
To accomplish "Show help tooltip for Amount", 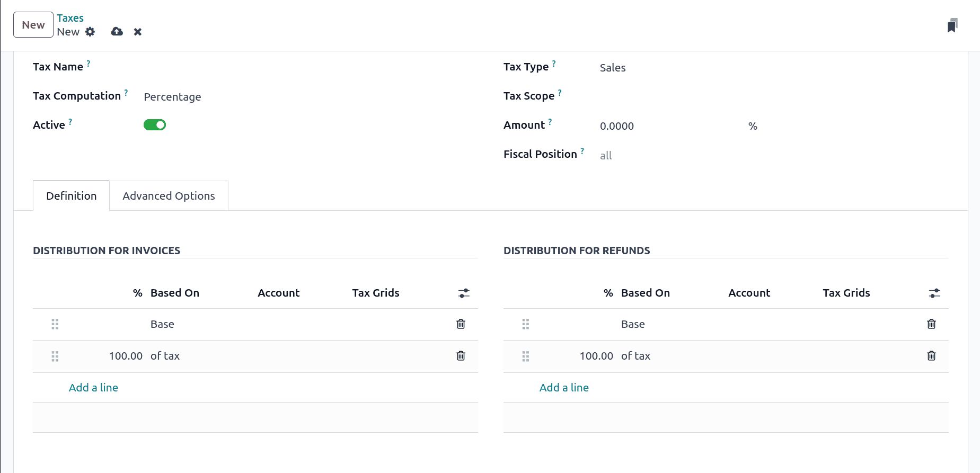I will point(550,121).
